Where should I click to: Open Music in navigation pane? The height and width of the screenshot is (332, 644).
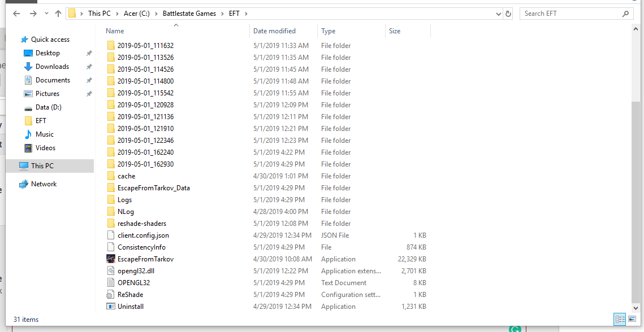pos(44,134)
